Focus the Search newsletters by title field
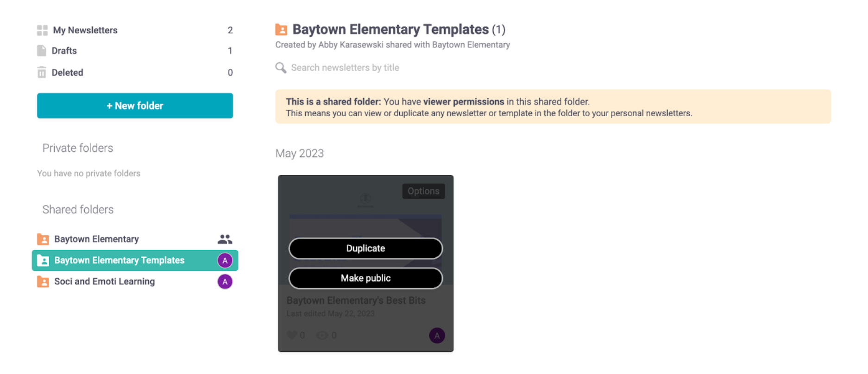The width and height of the screenshot is (868, 374). [x=345, y=68]
